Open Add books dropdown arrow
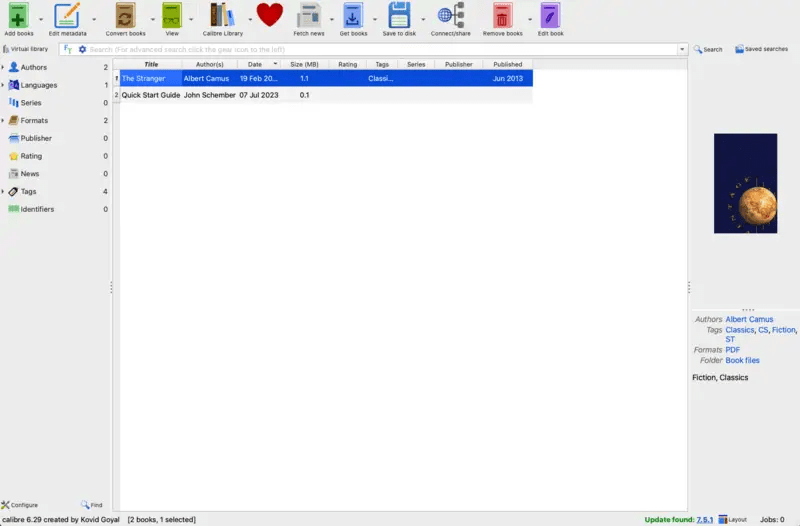The width and height of the screenshot is (800, 526). [41, 19]
